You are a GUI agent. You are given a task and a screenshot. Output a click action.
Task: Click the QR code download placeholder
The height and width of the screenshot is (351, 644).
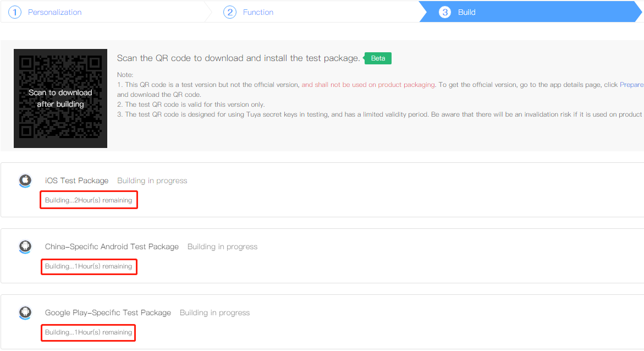pyautogui.click(x=60, y=98)
